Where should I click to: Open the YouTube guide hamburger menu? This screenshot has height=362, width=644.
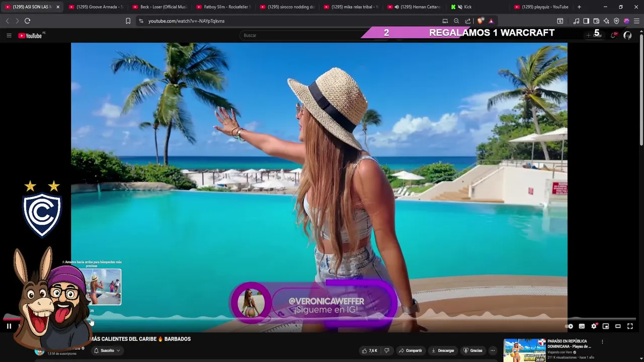pyautogui.click(x=9, y=35)
